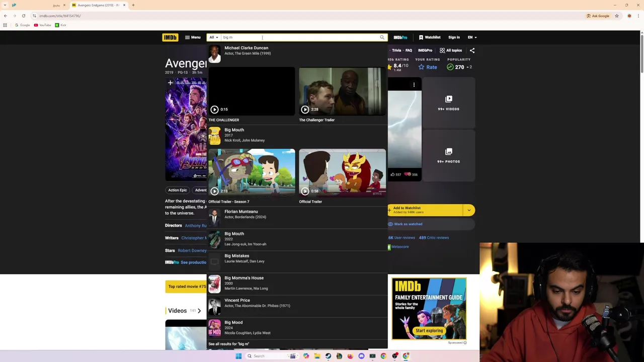This screenshot has width=644, height=362.
Task: Click Start exploring on the IMDb ad
Action: click(x=429, y=330)
